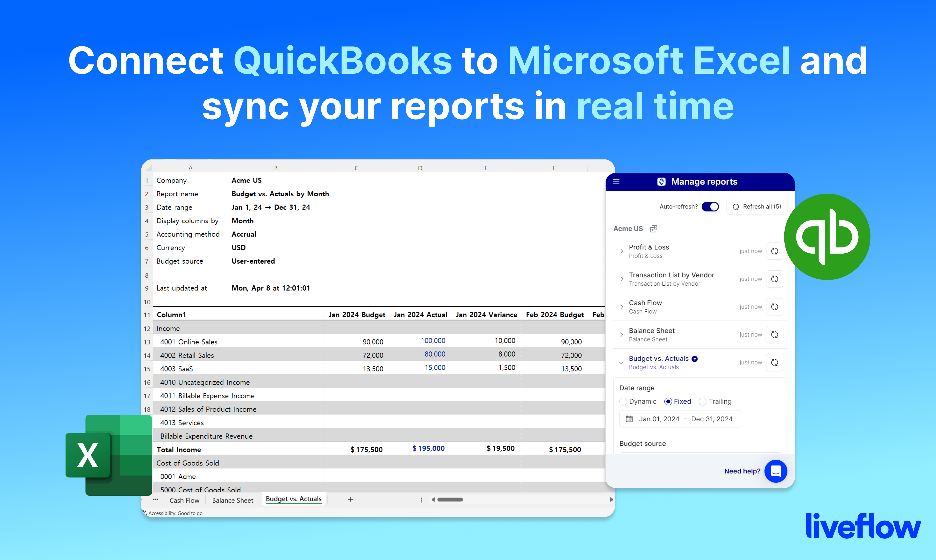This screenshot has width=936, height=560.
Task: Expand the Transaction List by Vendor report
Action: (621, 279)
